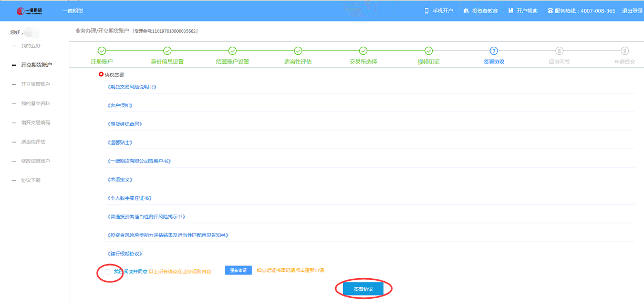
Task: Click the 如忘记证书密码请点击重新申请 hint
Action: [290, 270]
